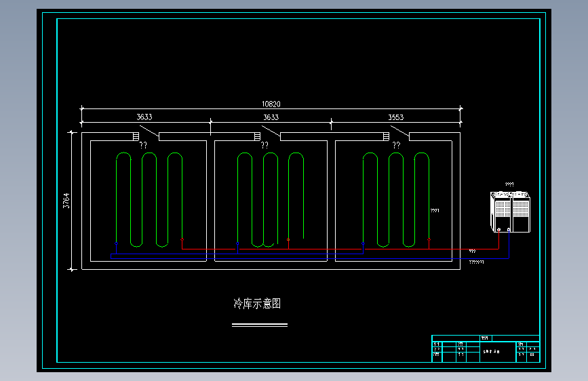The width and height of the screenshot is (588, 381).
Task: Select the 10820 overall width dimension text
Action: pyautogui.click(x=271, y=104)
